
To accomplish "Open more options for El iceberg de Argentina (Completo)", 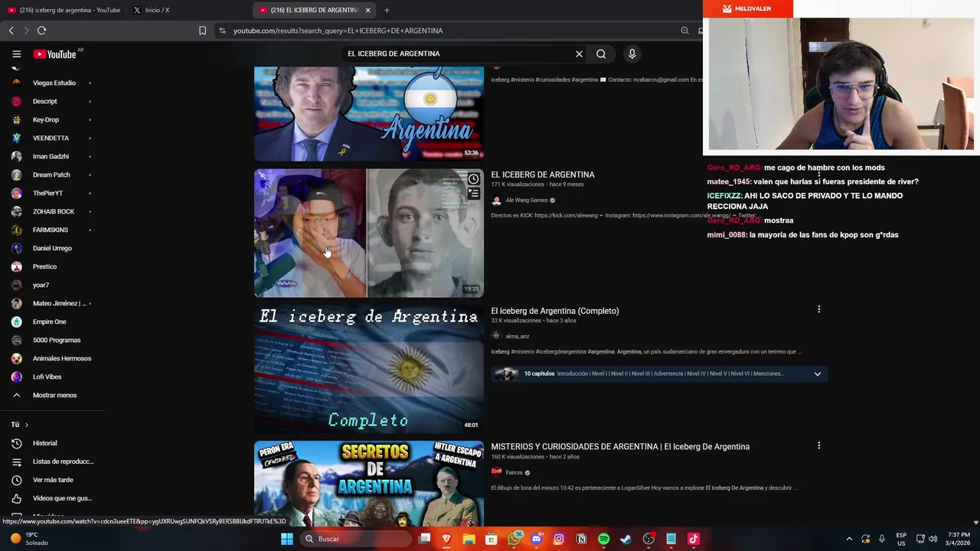I will tap(818, 309).
